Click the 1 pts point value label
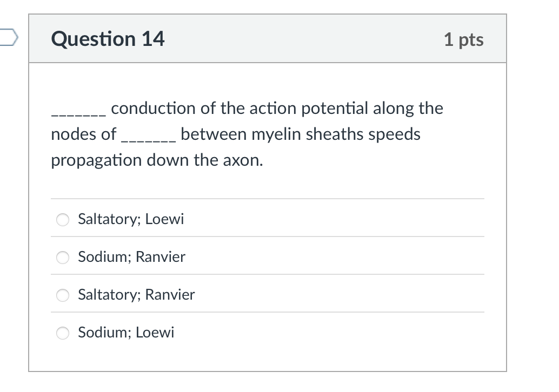The image size is (559, 392). [464, 39]
